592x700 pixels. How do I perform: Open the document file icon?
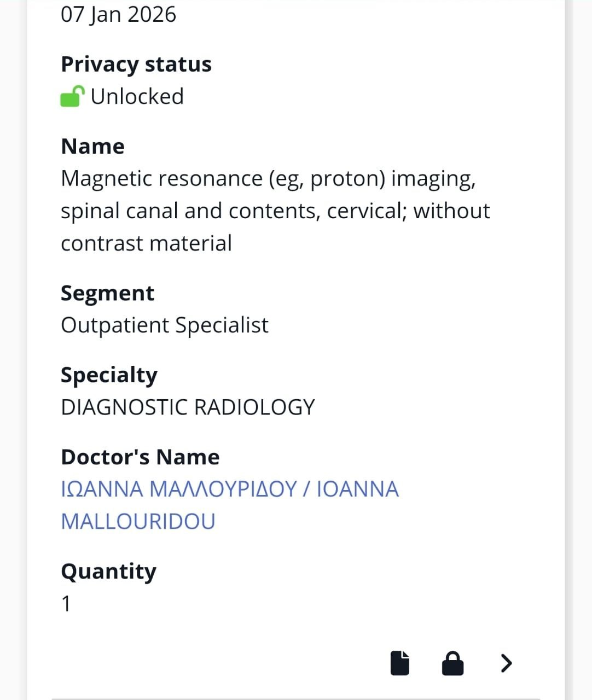click(400, 663)
